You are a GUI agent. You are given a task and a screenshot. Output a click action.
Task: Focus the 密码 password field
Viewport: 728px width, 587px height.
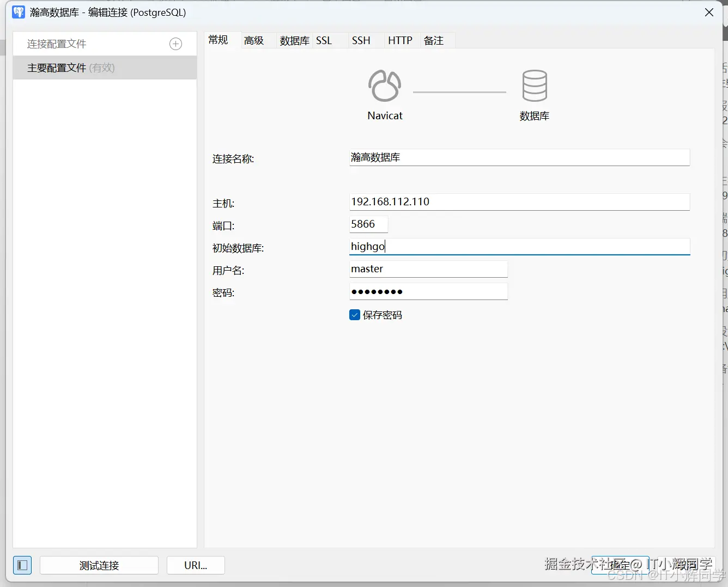tap(428, 291)
